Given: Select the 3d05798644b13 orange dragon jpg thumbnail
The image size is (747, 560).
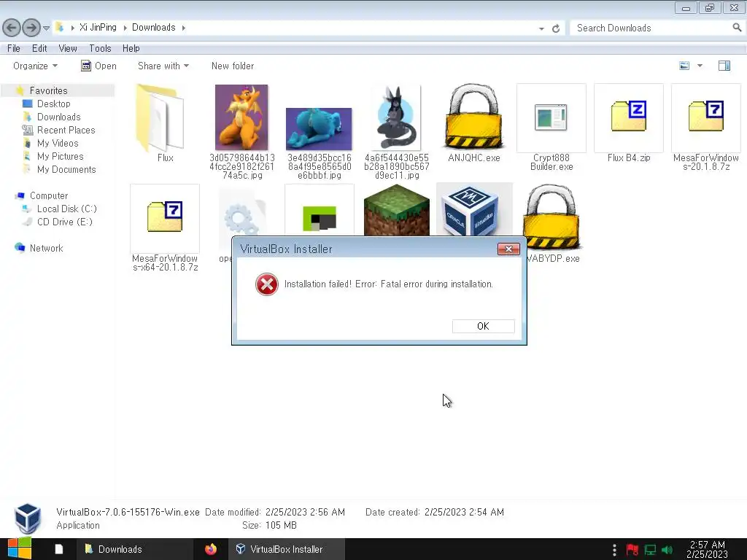Looking at the screenshot, I should [x=241, y=117].
